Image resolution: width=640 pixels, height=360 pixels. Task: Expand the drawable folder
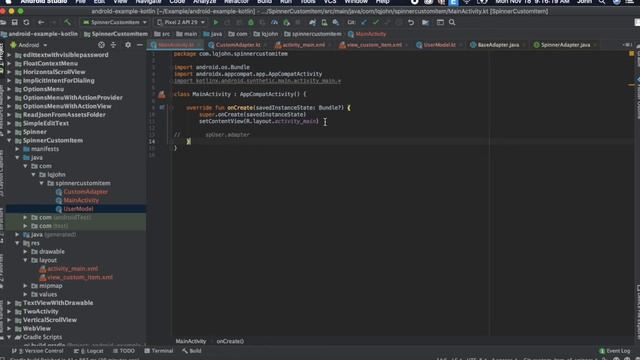[x=25, y=252]
